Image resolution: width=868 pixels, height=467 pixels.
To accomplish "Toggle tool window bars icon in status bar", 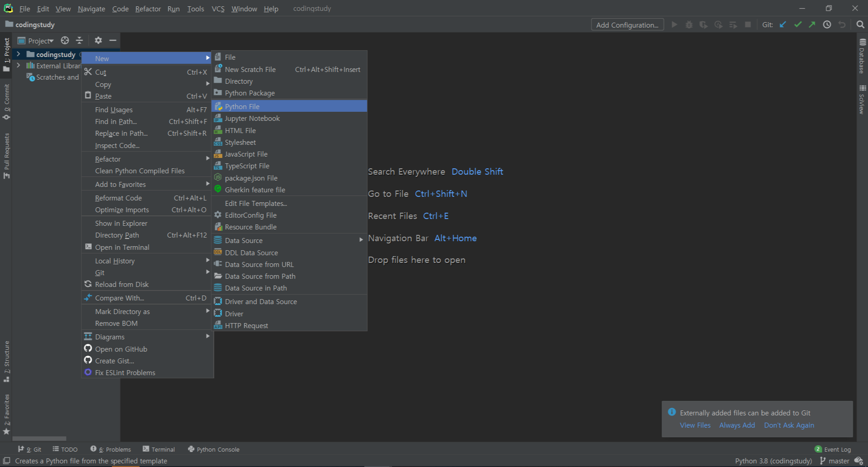I will [7, 461].
